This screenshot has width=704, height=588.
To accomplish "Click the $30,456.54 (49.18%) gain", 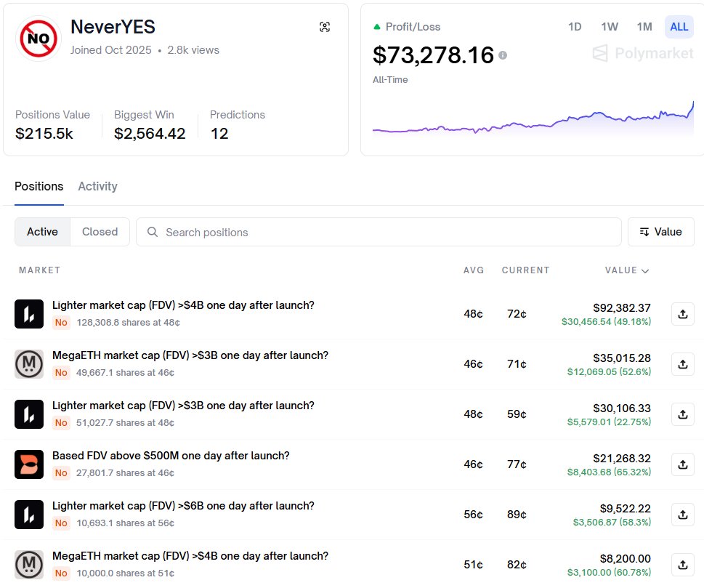I will click(606, 322).
